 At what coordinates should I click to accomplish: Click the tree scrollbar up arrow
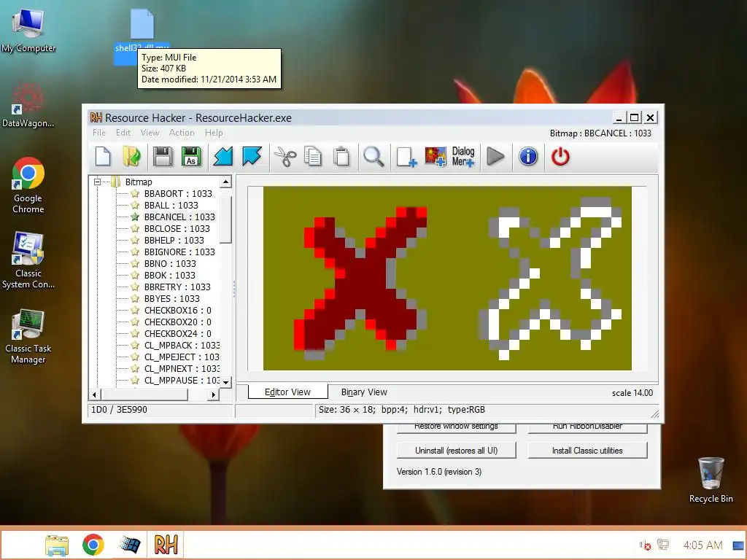click(x=226, y=182)
